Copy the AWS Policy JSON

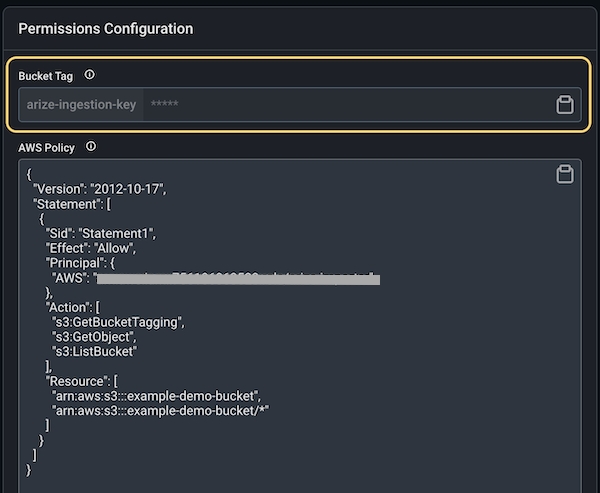tap(564, 175)
